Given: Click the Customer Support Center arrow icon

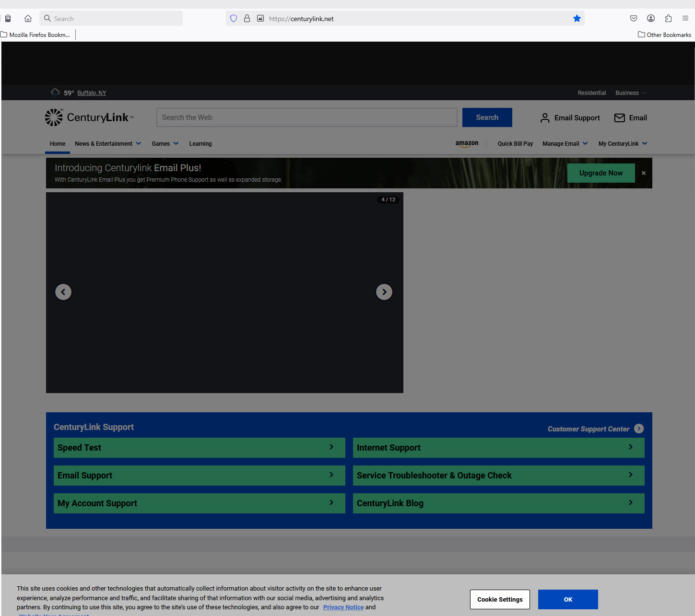Looking at the screenshot, I should point(639,429).
